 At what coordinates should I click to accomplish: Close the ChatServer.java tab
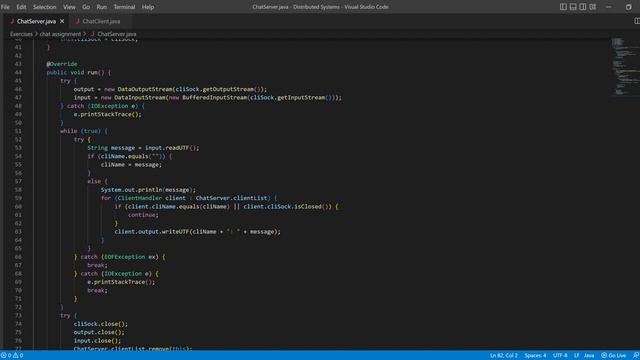click(x=62, y=21)
